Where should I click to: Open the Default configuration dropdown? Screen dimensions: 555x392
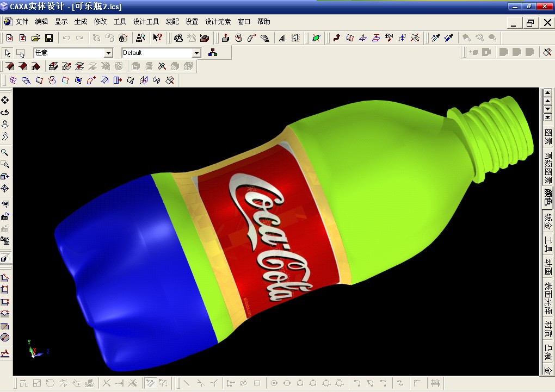coord(197,53)
